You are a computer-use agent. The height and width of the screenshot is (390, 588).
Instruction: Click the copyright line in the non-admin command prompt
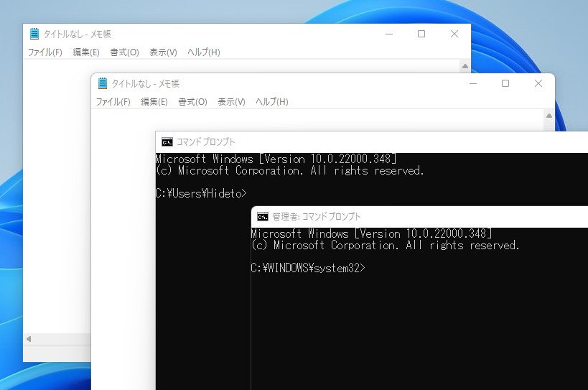pos(290,171)
